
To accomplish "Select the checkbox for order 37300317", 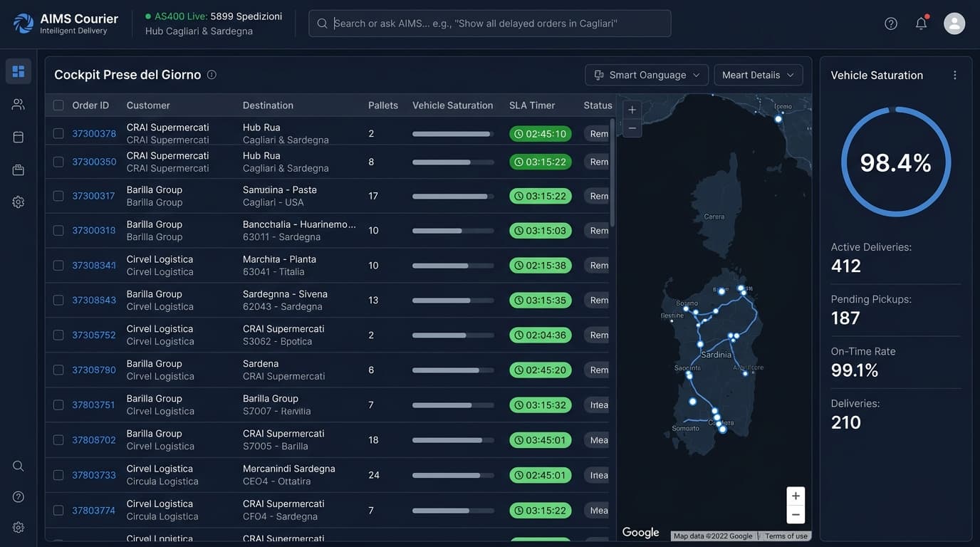I will pos(58,196).
